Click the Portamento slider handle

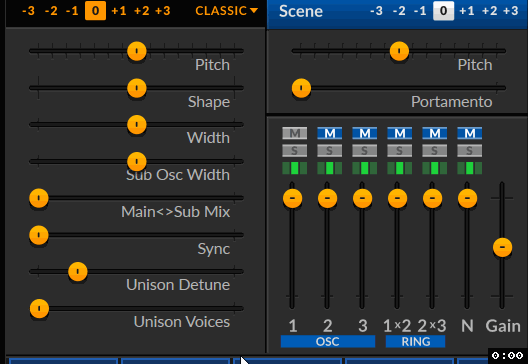[x=301, y=88]
